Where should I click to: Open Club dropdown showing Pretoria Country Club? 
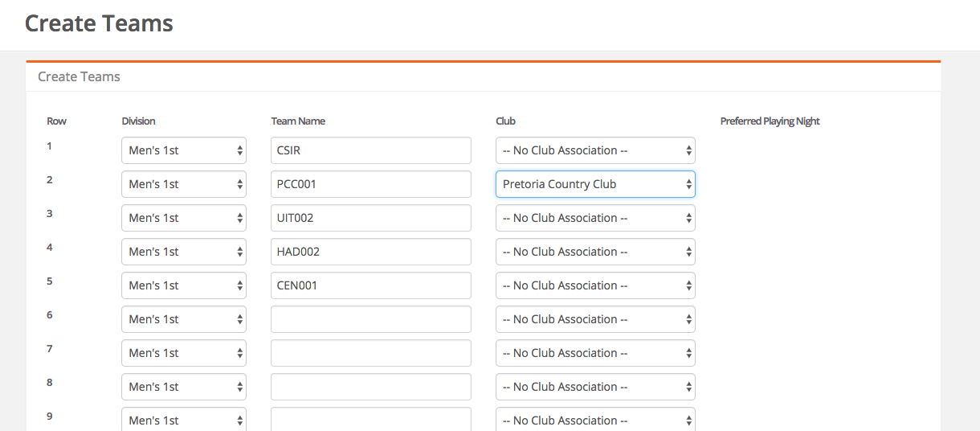[595, 184]
